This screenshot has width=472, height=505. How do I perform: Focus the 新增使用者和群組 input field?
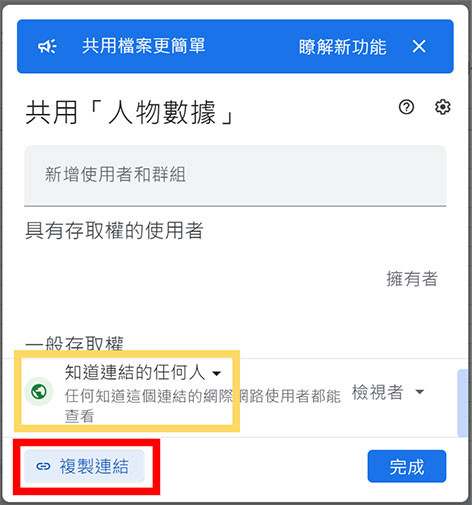[x=235, y=176]
